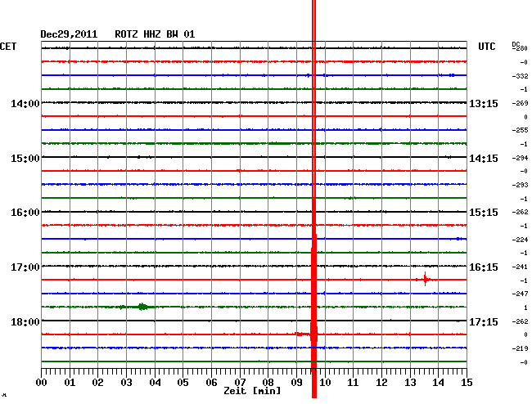Click minute tick label 13 on the time axis
Image resolution: width=532 pixels, height=404 pixels.
(410, 383)
